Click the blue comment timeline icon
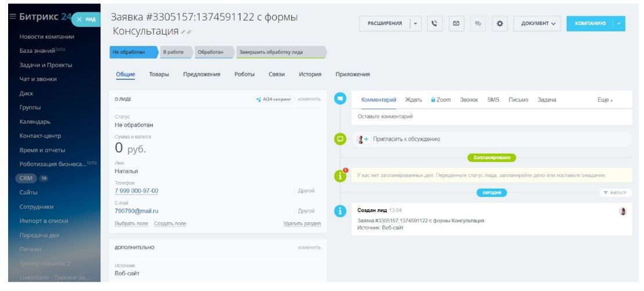This screenshot has width=644, height=291. (x=340, y=99)
